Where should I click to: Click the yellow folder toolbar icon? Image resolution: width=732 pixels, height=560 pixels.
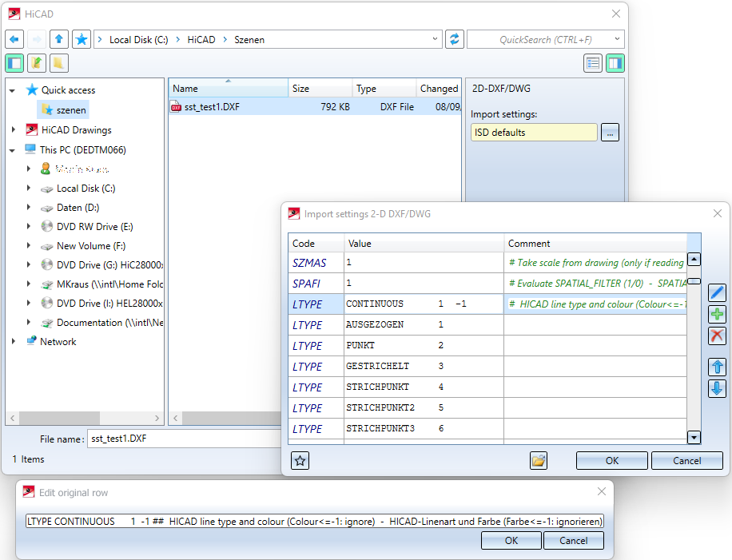(59, 63)
